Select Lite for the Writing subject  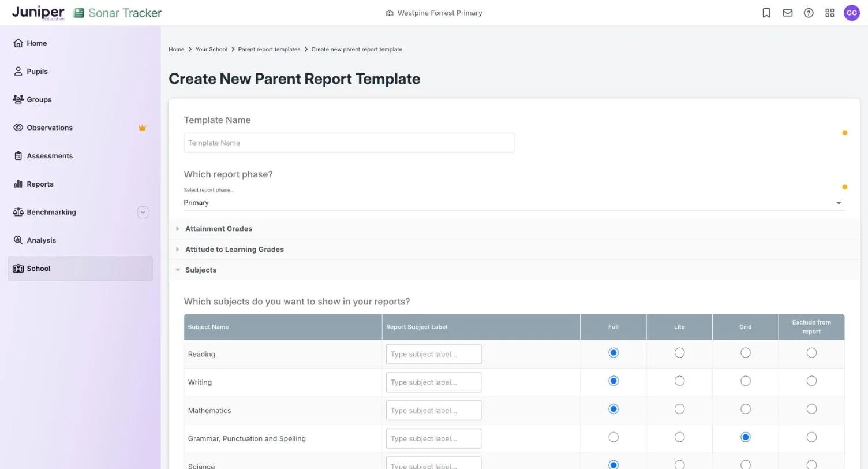[679, 381]
